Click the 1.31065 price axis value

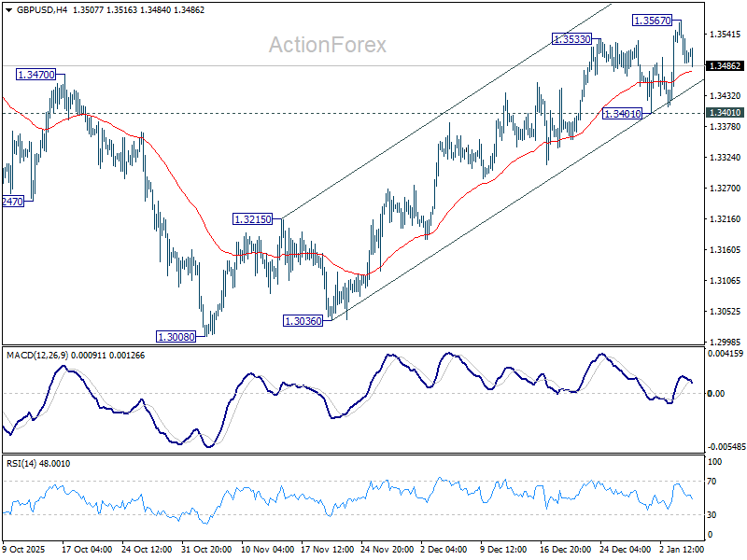(726, 281)
